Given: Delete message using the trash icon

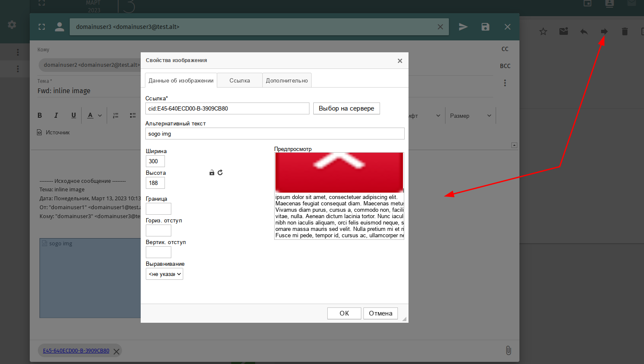Looking at the screenshot, I should pyautogui.click(x=624, y=31).
